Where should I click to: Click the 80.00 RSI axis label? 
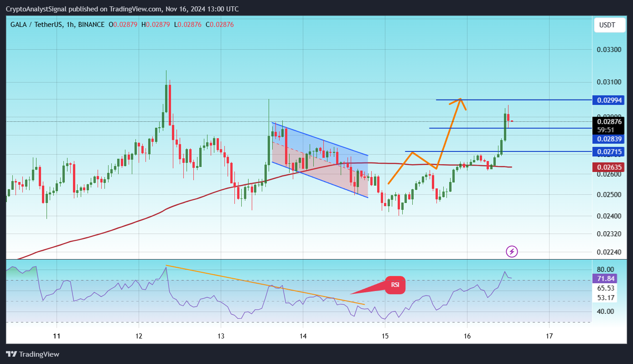tap(605, 269)
